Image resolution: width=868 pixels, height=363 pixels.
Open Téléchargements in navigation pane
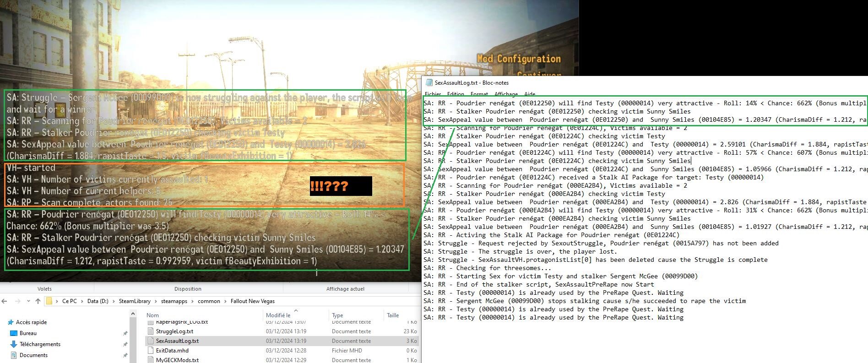40,344
